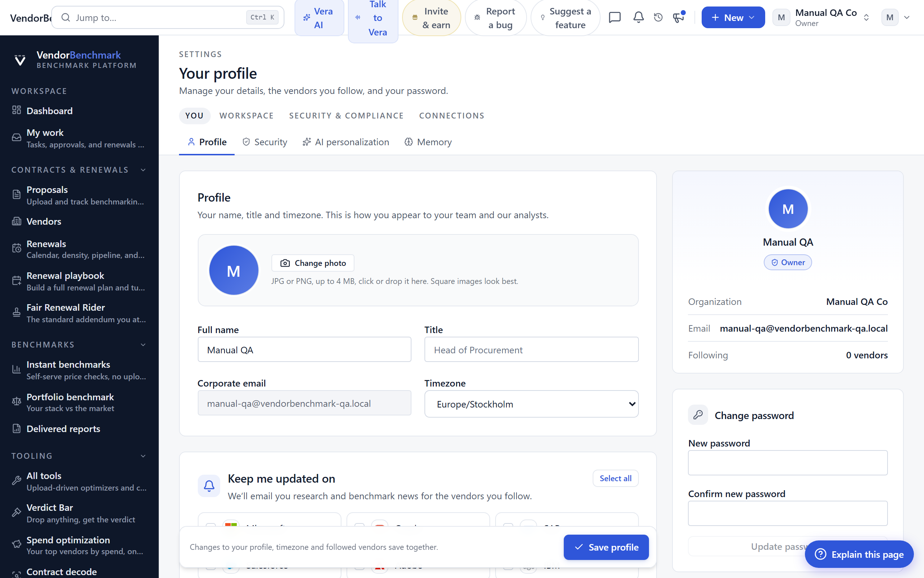Click the email text in the profile card
The height and width of the screenshot is (578, 924).
pyautogui.click(x=803, y=328)
